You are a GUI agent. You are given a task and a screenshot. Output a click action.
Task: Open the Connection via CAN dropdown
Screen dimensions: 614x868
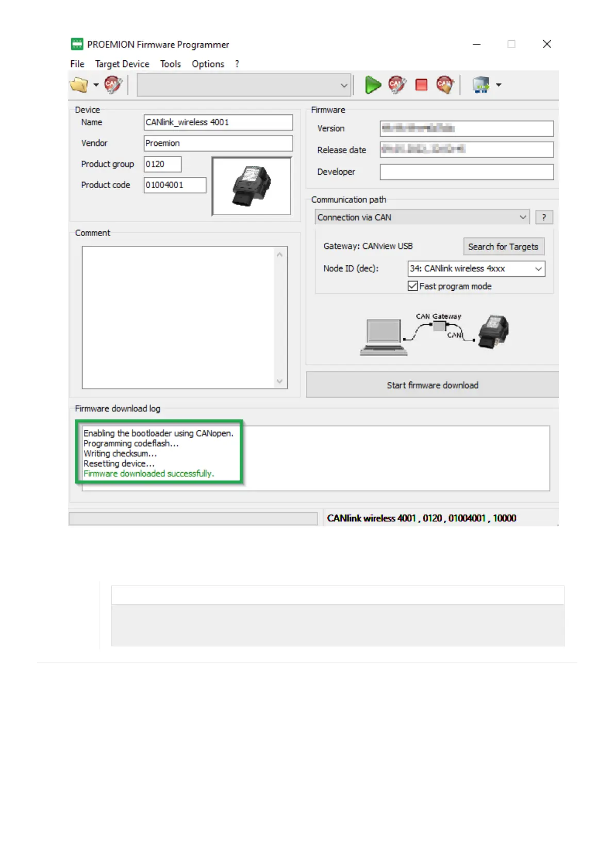pyautogui.click(x=422, y=217)
